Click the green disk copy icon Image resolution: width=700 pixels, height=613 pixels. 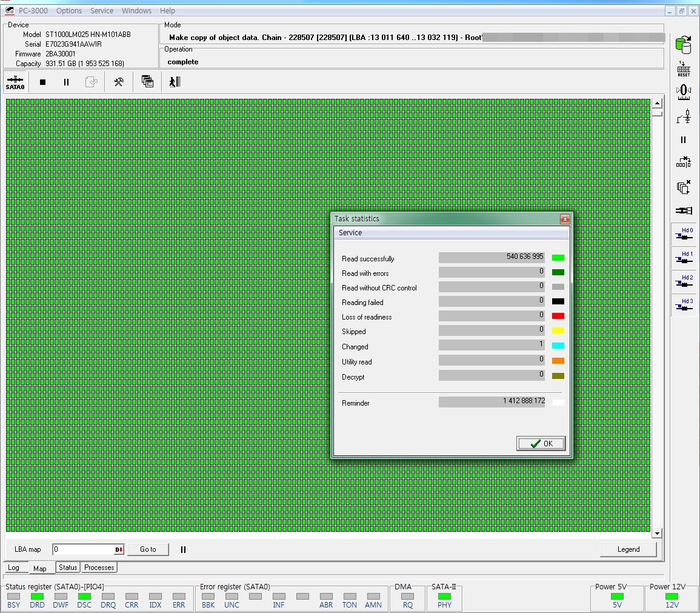point(684,44)
